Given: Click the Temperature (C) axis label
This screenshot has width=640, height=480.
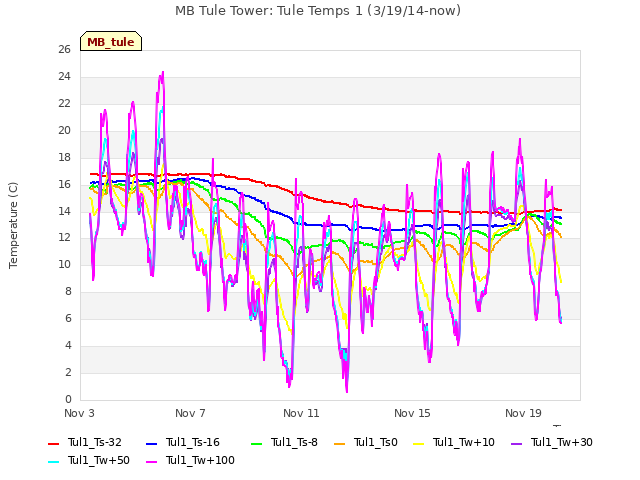Looking at the screenshot, I should 13,225.
